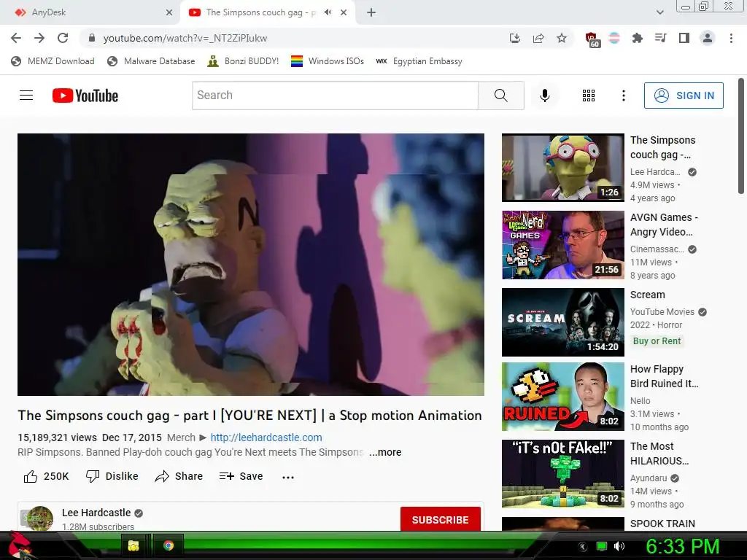
Task: Share this page icon in address bar
Action: (x=538, y=38)
